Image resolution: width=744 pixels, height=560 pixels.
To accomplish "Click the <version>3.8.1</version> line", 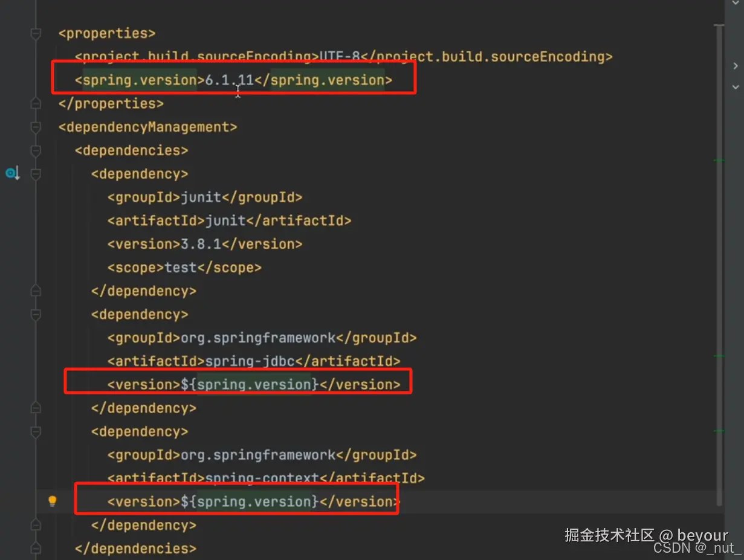I will tap(205, 244).
